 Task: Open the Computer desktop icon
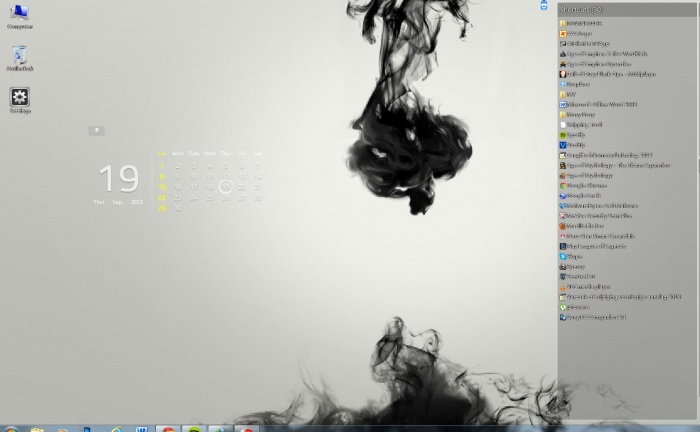click(x=19, y=14)
